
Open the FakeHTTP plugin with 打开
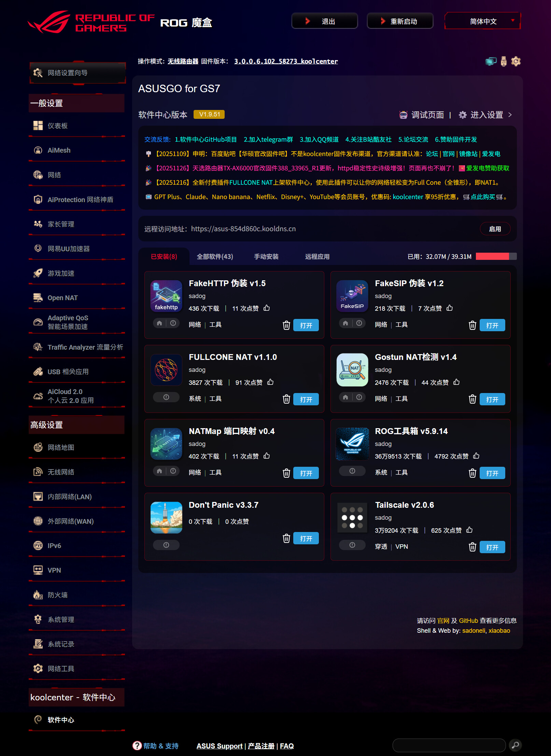(306, 325)
